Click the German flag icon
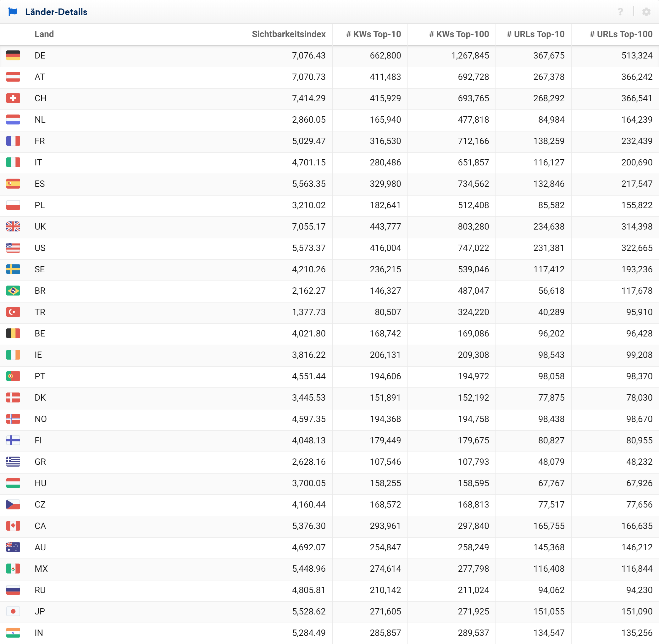The image size is (659, 644). tap(13, 55)
